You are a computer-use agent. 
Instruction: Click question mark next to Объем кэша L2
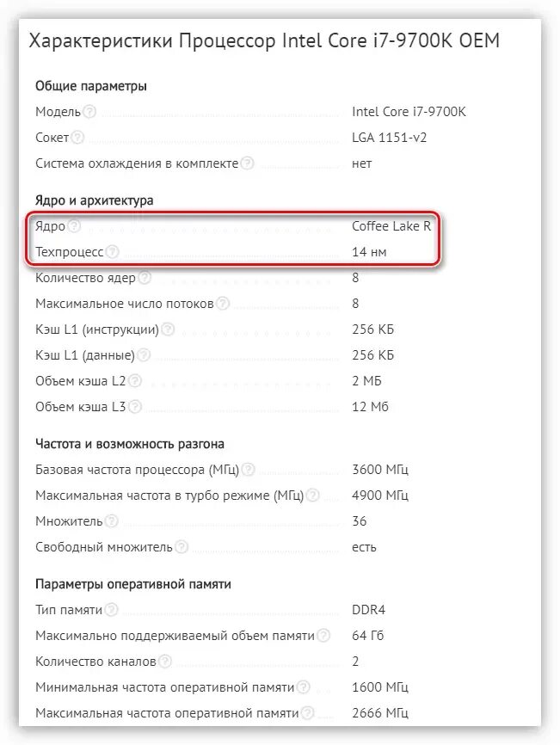(135, 380)
